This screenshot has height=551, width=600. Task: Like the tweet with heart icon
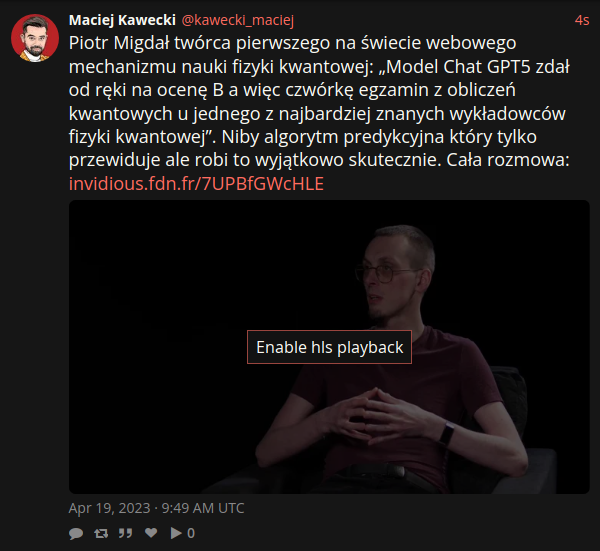[151, 533]
